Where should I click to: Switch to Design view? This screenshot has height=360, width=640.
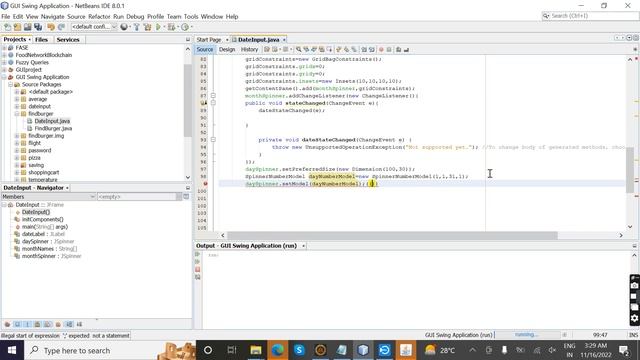coord(227,49)
